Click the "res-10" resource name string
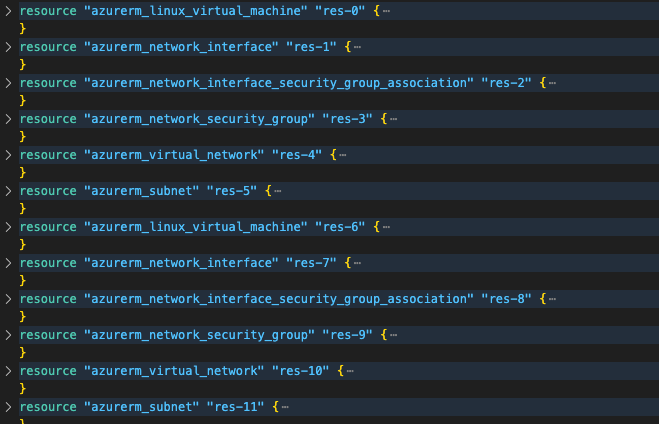This screenshot has width=659, height=424. click(301, 371)
